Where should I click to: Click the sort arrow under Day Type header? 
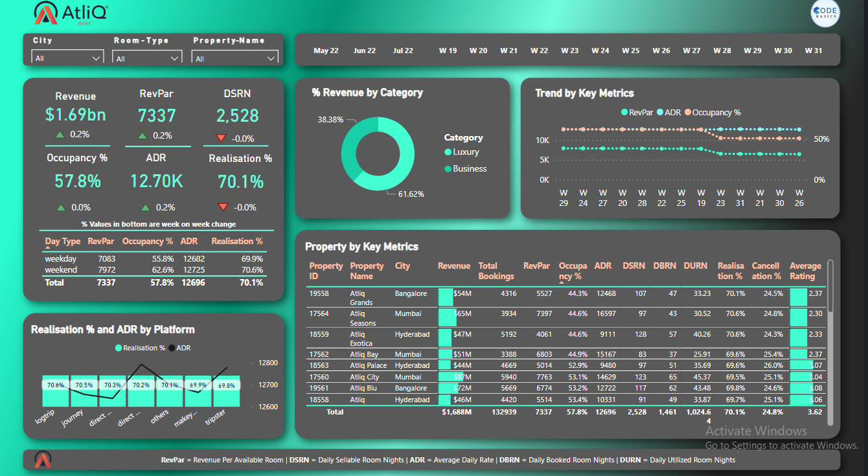(48, 248)
